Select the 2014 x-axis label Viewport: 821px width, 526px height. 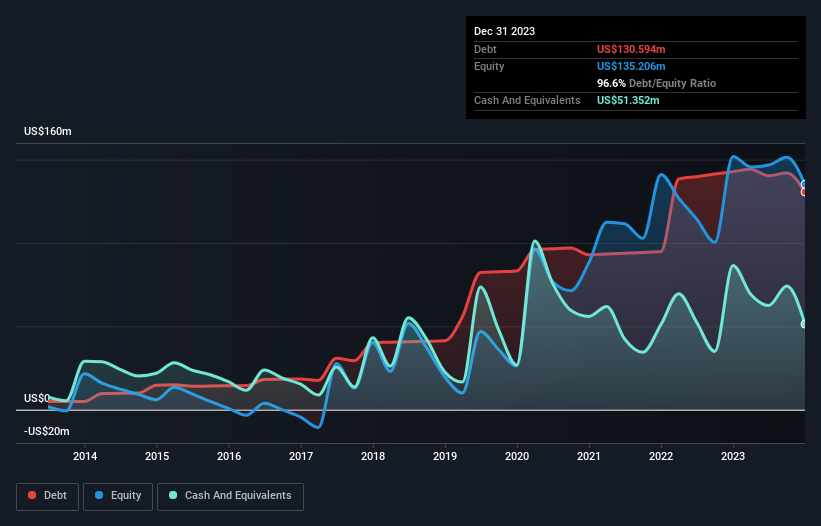pyautogui.click(x=85, y=456)
